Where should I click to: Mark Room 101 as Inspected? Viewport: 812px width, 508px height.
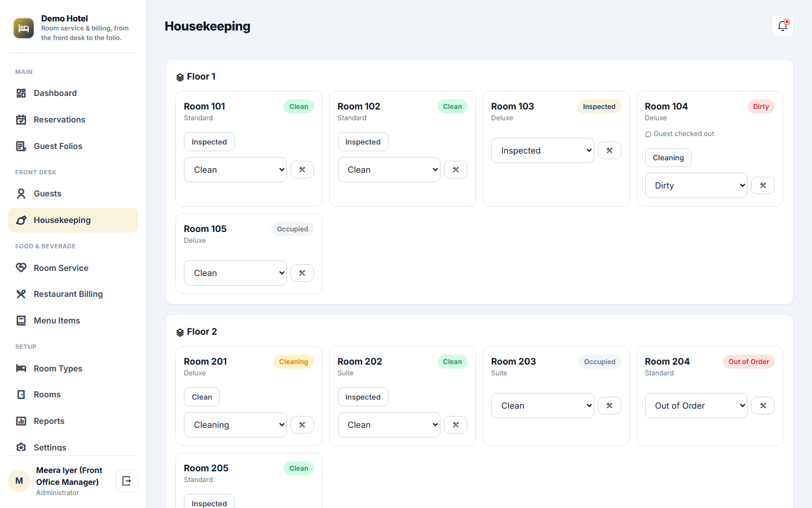pos(209,142)
